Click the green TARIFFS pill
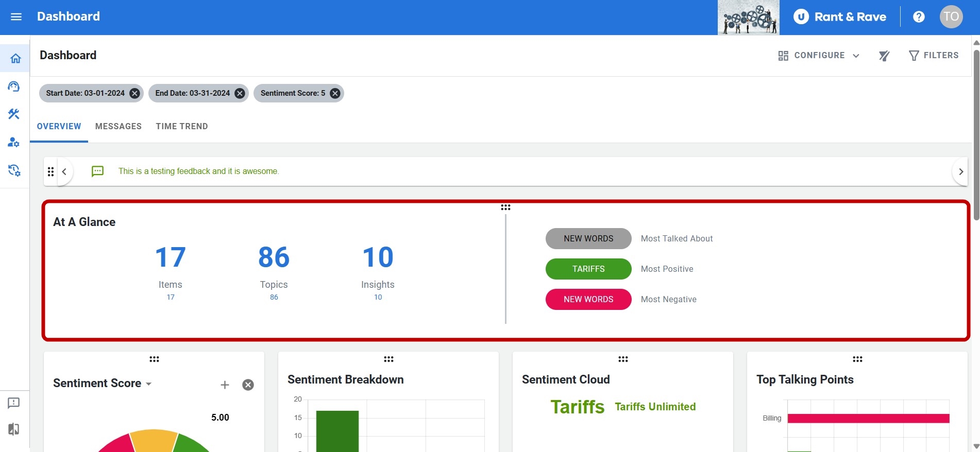Image resolution: width=980 pixels, height=452 pixels. pos(588,269)
